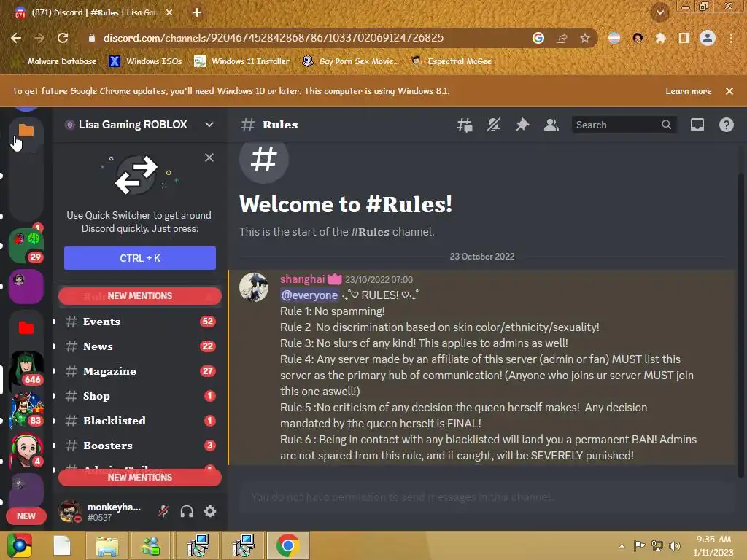Open server avatar with 4 badge
This screenshot has height=560, width=747.
coord(26,450)
